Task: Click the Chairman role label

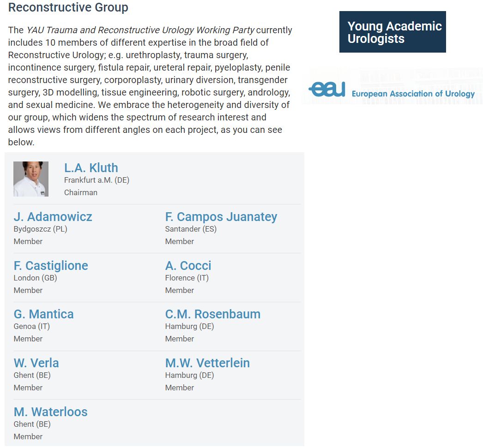Action: point(81,193)
